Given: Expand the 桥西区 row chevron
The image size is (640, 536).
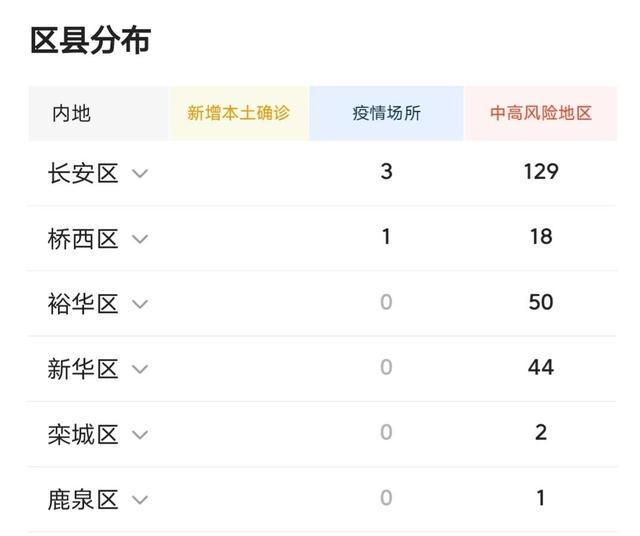Looking at the screenshot, I should [x=140, y=239].
